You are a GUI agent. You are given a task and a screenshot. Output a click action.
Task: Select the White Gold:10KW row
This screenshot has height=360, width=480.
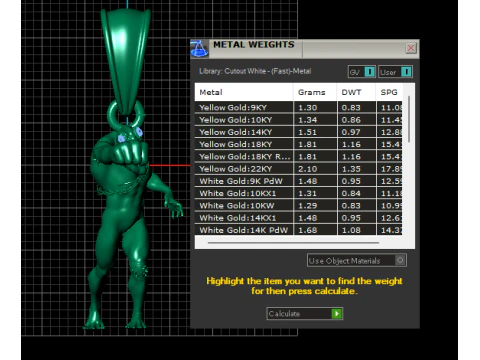tap(298, 206)
